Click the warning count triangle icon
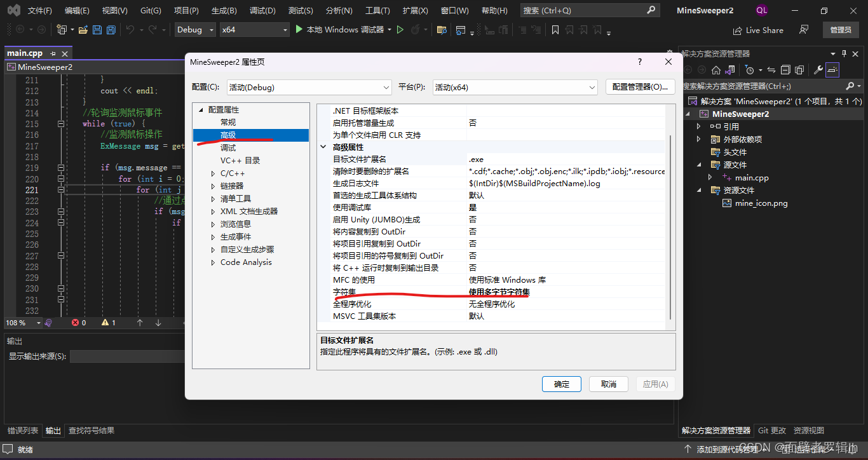This screenshot has width=868, height=460. point(105,323)
